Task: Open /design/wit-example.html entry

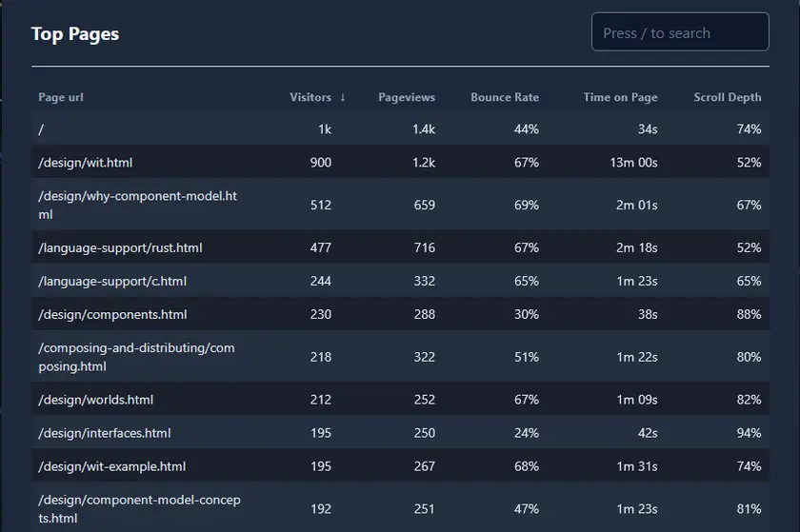Action: coord(111,466)
